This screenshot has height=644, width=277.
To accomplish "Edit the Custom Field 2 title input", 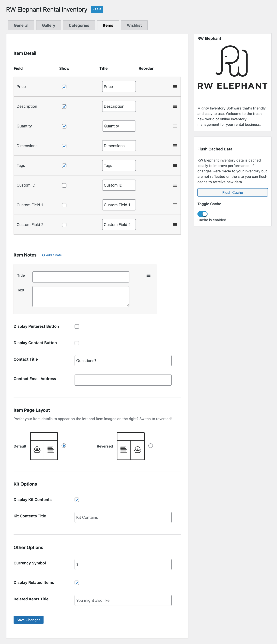I will tap(119, 225).
